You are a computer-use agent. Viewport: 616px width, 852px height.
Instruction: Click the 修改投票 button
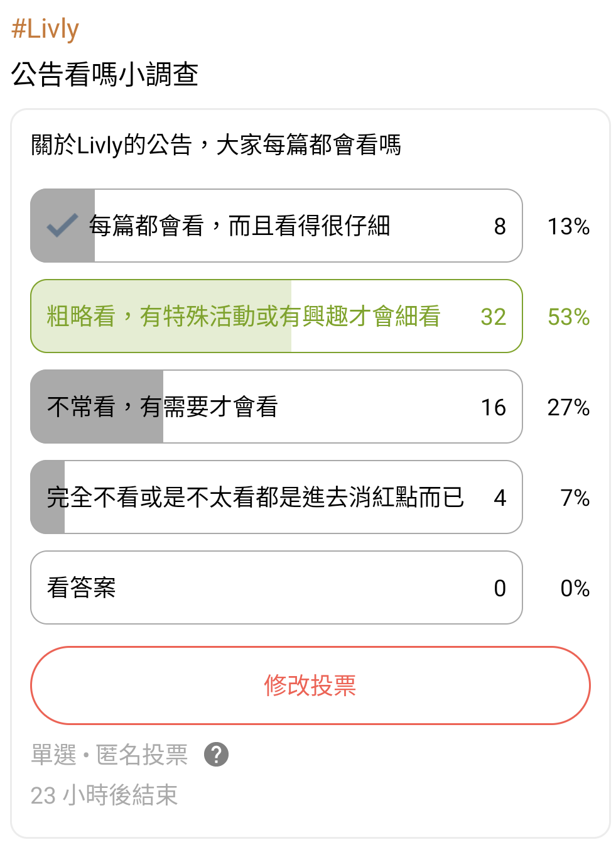coord(310,685)
